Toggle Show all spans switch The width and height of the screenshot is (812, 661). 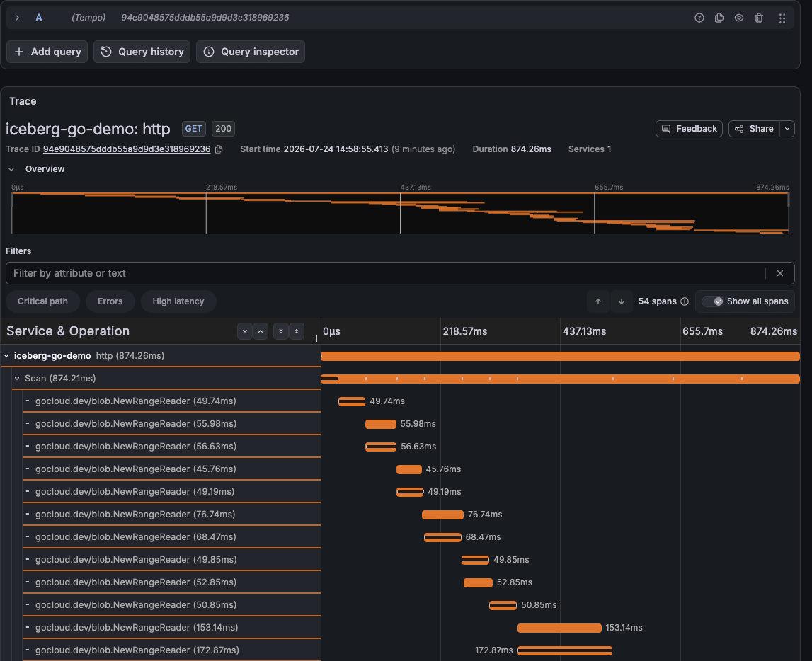713,301
